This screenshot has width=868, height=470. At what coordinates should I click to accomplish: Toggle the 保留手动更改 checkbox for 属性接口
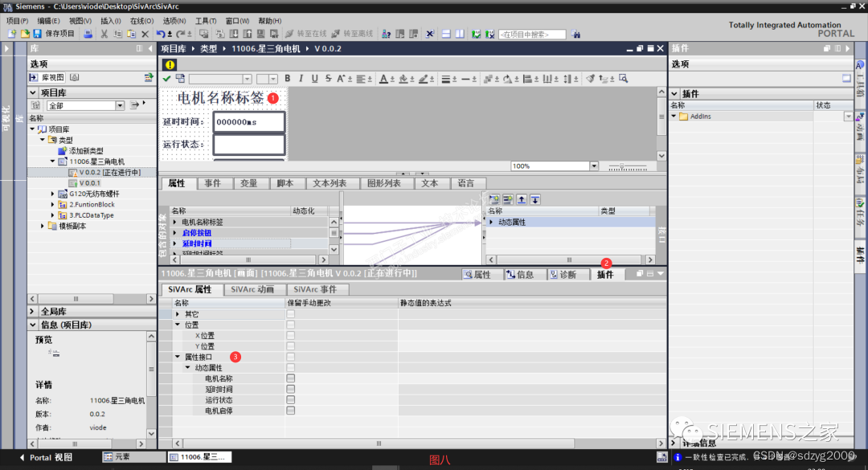click(291, 357)
